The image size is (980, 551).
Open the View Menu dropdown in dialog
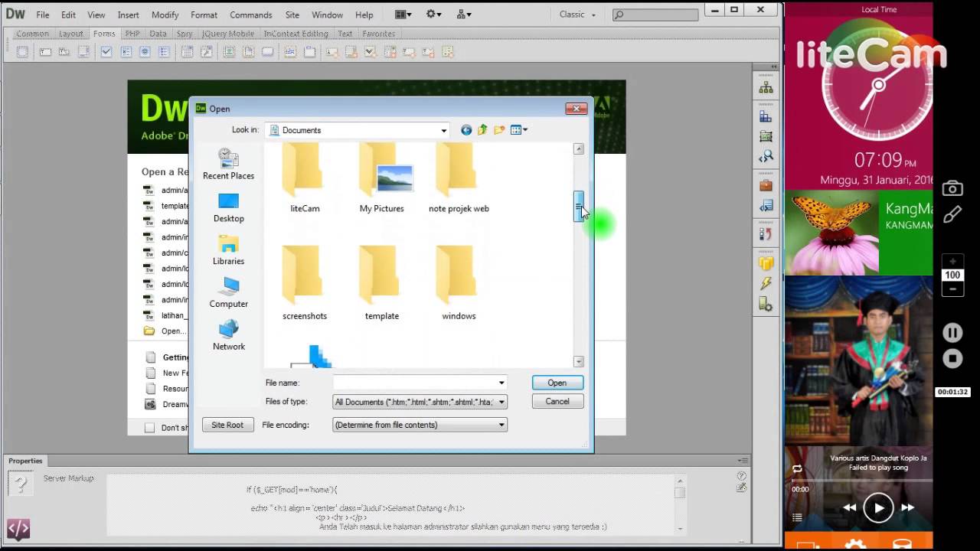tap(519, 130)
